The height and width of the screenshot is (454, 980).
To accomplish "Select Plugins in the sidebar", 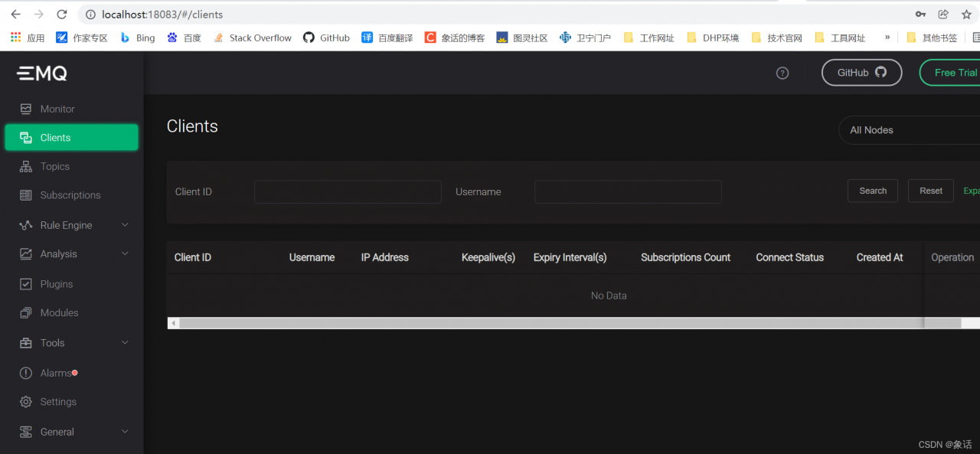I will click(x=71, y=284).
